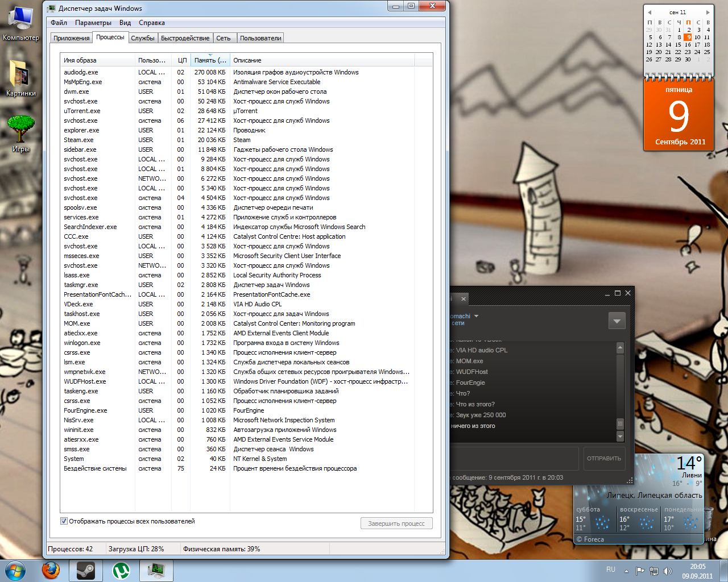728x582 pixels.
Task: Switch to the Сеть tab
Action: [224, 38]
